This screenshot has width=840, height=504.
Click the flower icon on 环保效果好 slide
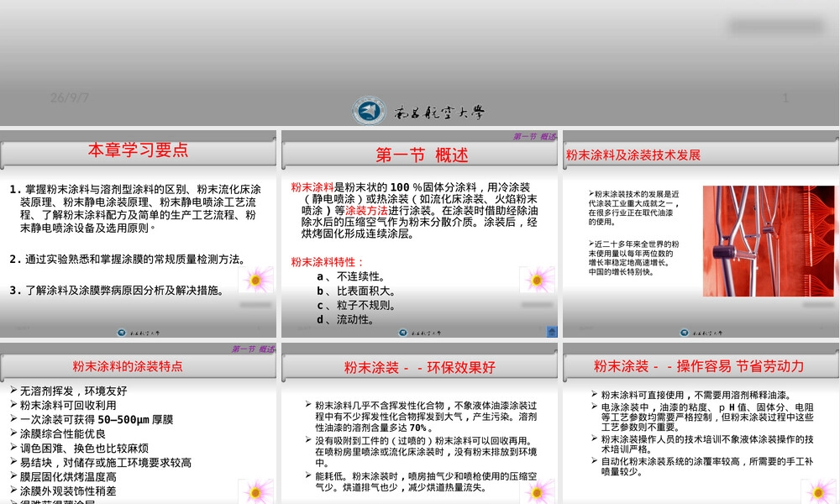point(538,491)
